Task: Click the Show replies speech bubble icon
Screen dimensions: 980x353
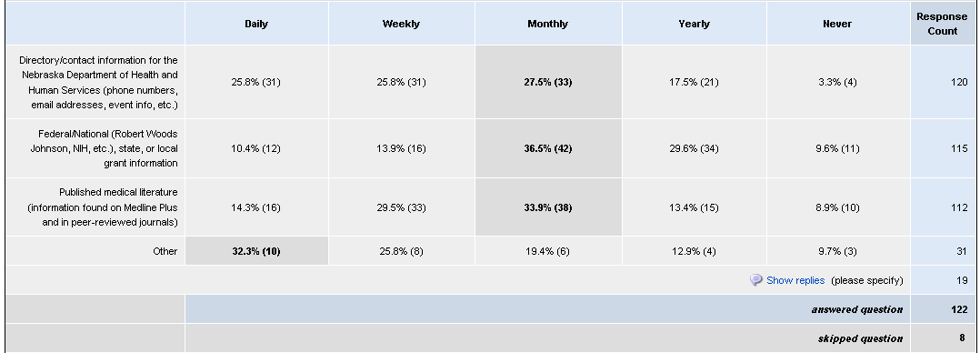Action: click(756, 280)
